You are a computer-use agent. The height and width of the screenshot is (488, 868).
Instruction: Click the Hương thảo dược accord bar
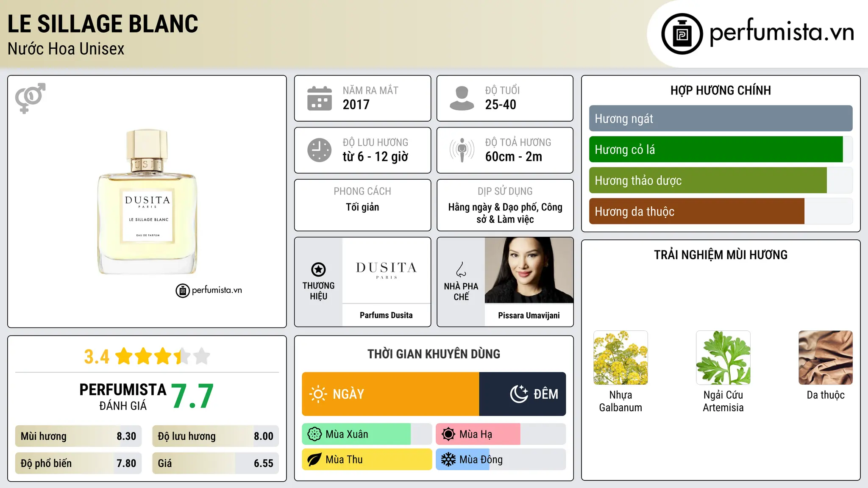point(721,180)
